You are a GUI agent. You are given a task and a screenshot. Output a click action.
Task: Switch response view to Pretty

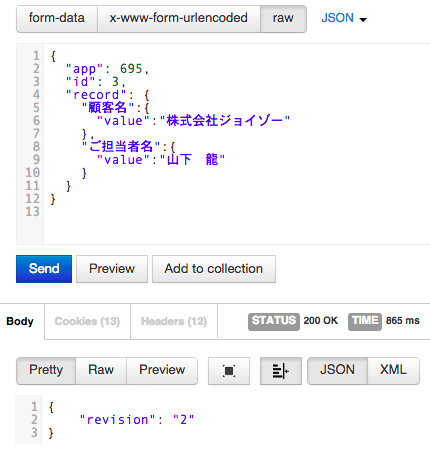click(46, 371)
